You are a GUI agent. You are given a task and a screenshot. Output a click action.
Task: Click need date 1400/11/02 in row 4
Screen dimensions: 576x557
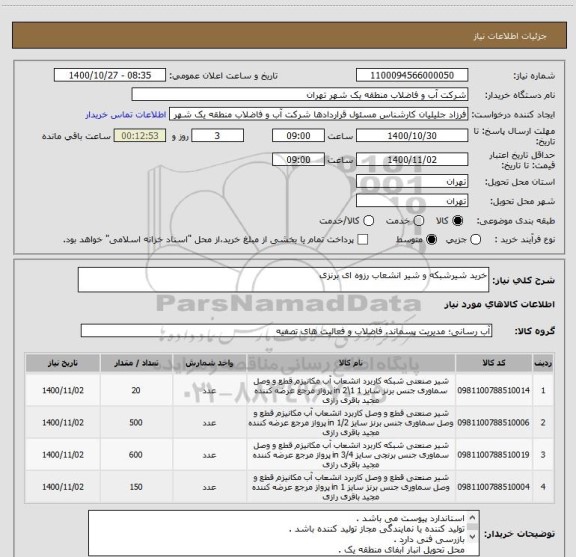63,487
